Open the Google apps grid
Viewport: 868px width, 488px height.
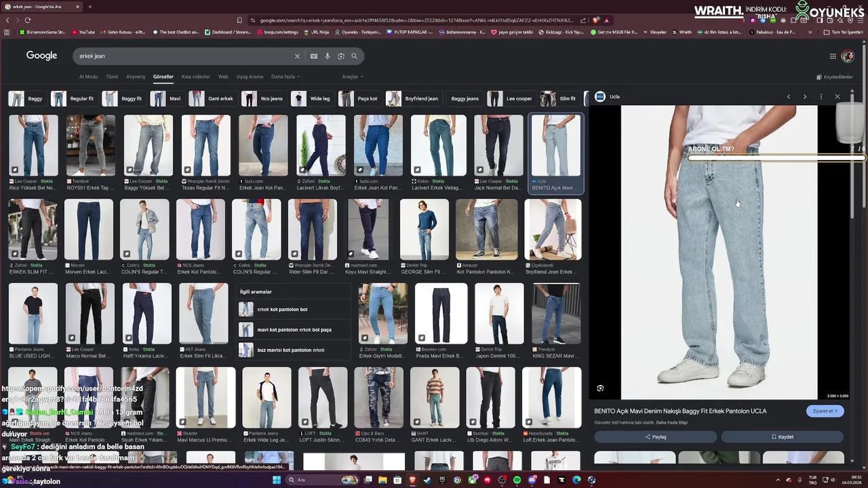click(x=833, y=56)
